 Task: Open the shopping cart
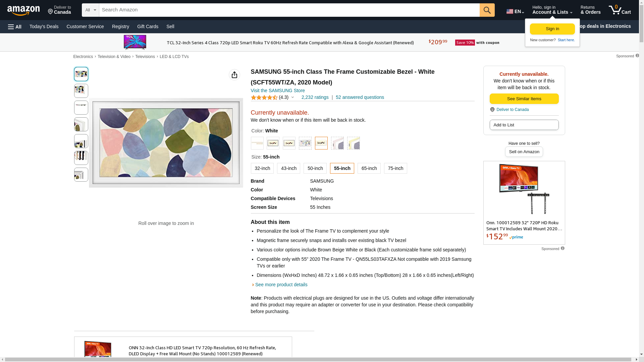pyautogui.click(x=620, y=10)
